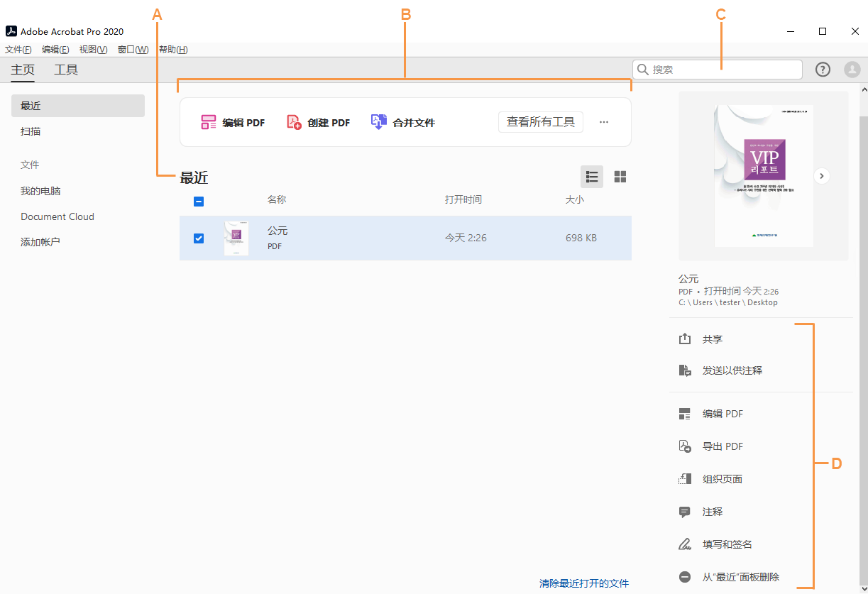The height and width of the screenshot is (594, 868).
Task: Switch recent files to grid view
Action: tap(620, 177)
